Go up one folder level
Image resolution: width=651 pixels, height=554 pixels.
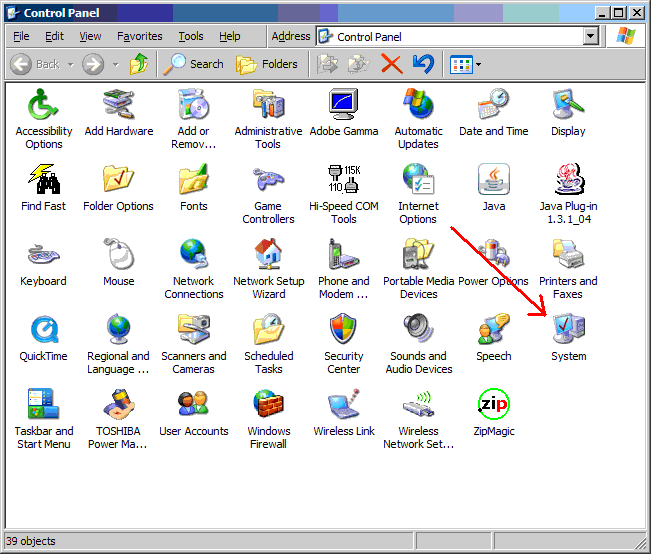pos(139,64)
